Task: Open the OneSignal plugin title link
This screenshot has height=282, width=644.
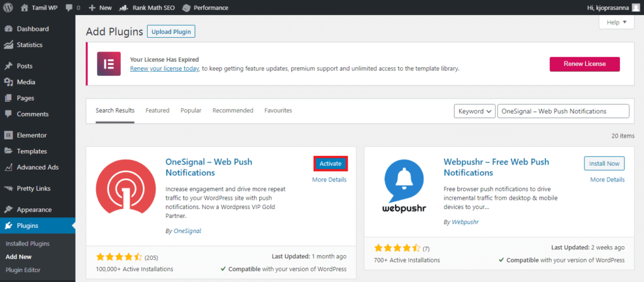Action: tap(209, 167)
